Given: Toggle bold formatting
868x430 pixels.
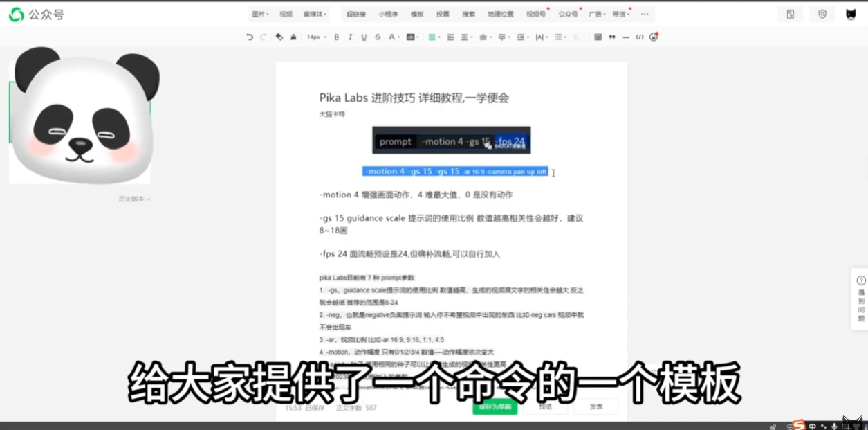Looking at the screenshot, I should [x=337, y=37].
